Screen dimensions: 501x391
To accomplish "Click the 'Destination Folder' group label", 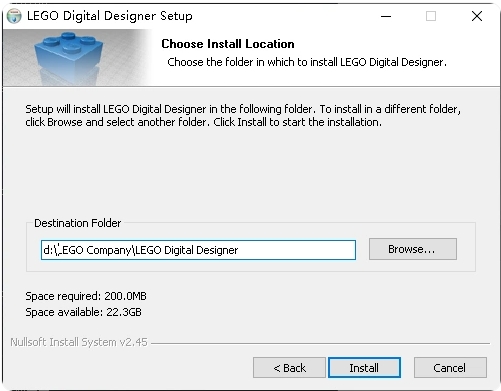I will point(78,223).
